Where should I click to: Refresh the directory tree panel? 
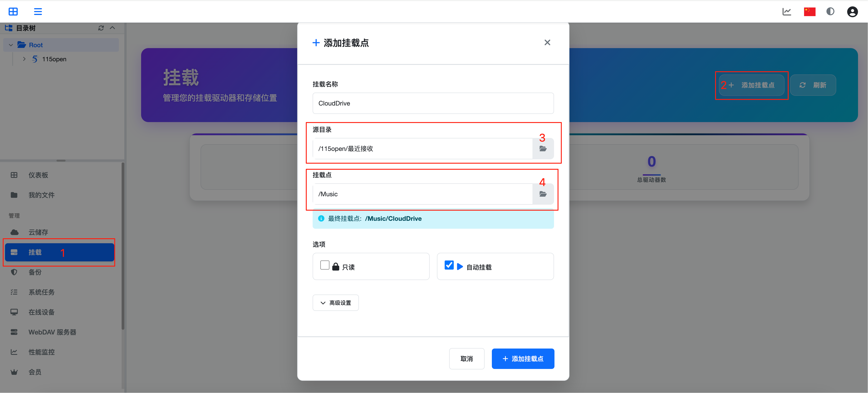click(x=101, y=28)
